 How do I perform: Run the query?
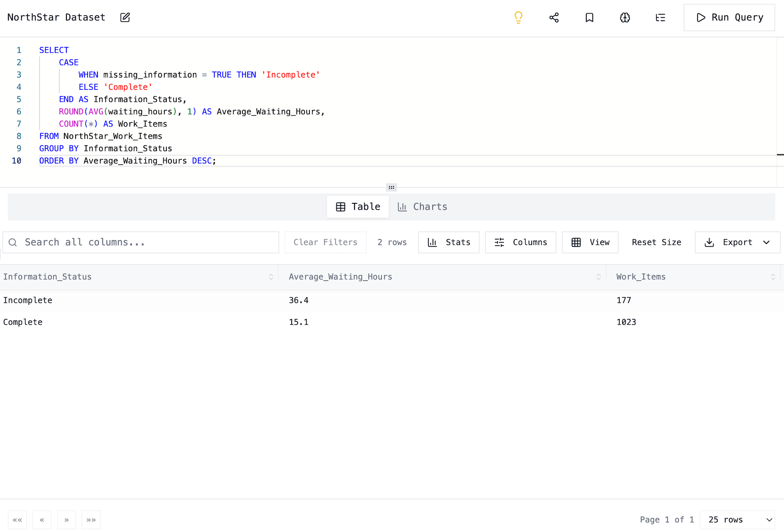click(729, 17)
